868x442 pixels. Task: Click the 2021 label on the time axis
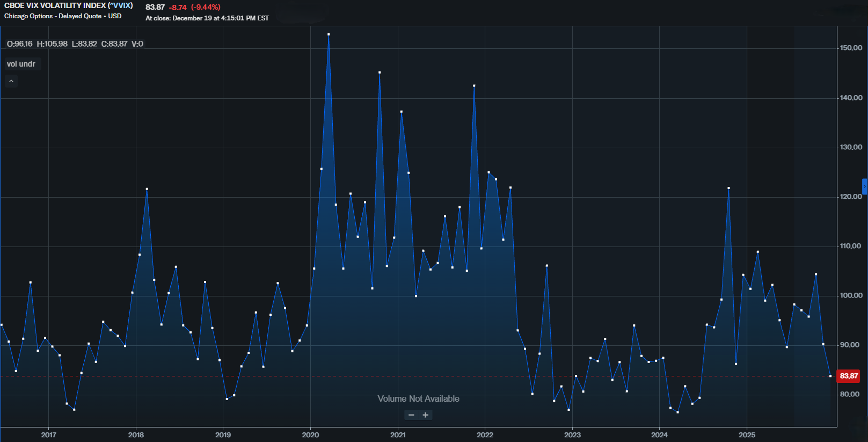[x=398, y=435]
